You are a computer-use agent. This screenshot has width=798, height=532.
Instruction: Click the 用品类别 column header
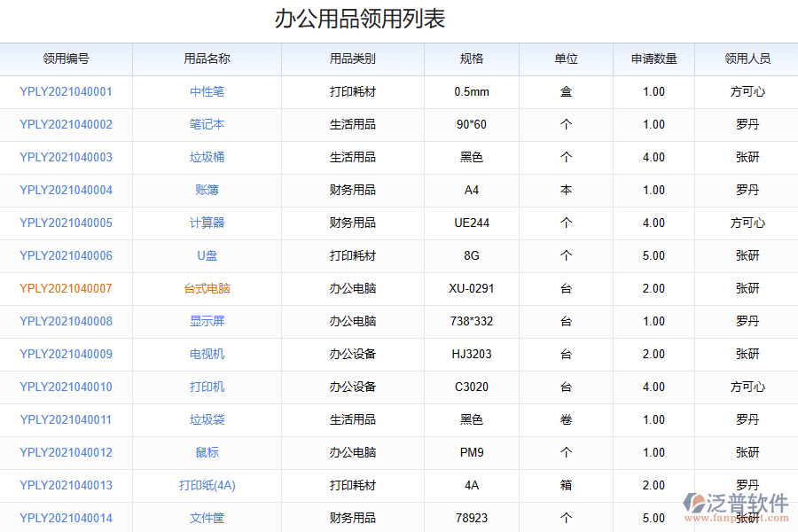click(352, 59)
